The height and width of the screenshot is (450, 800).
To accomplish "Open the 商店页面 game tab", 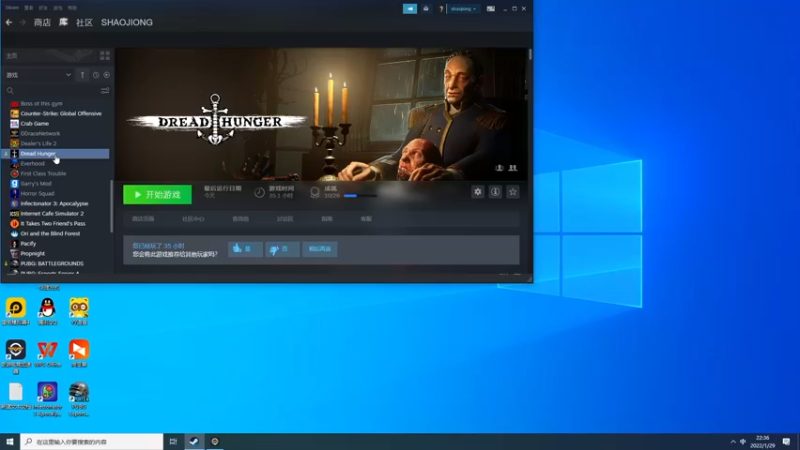I will point(143,219).
